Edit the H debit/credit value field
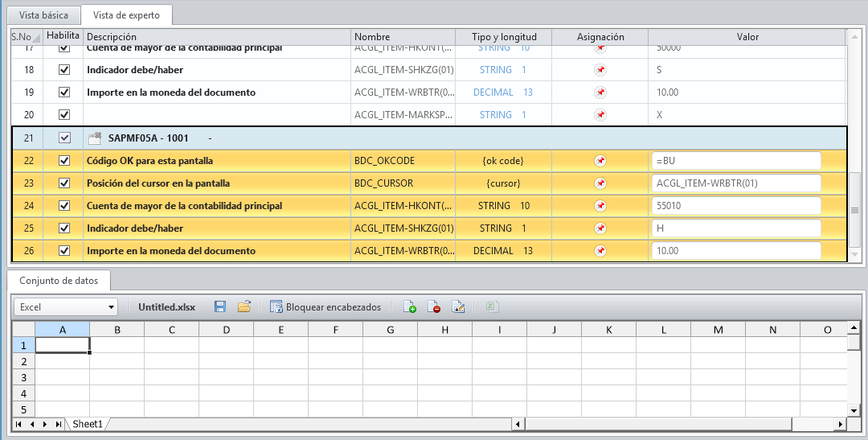 coord(736,228)
